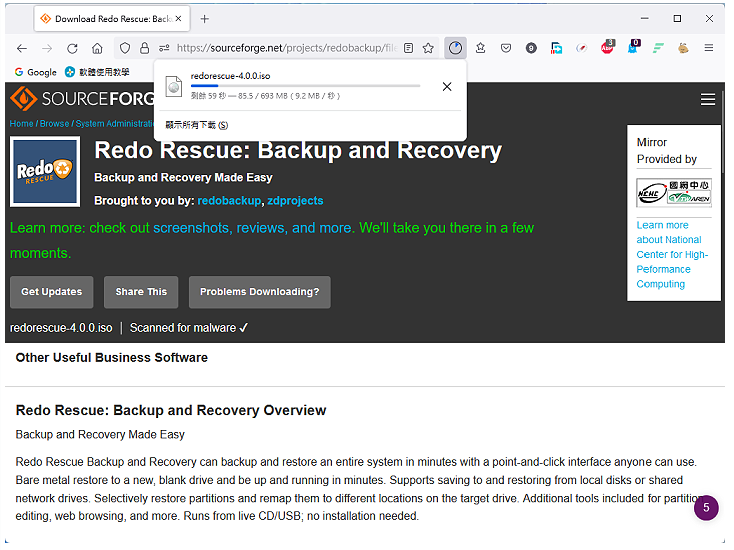
Task: Save page to Pocket
Action: tap(506, 48)
